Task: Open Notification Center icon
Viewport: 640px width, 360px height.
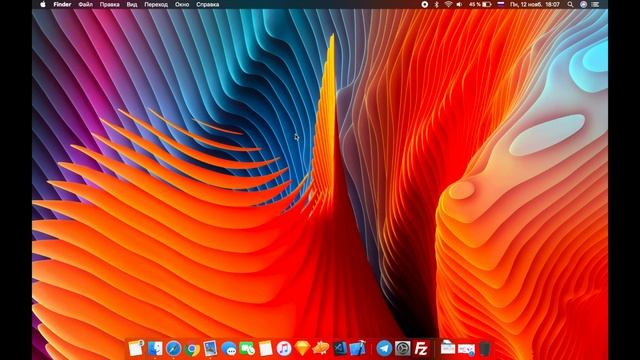Action: pos(596,4)
